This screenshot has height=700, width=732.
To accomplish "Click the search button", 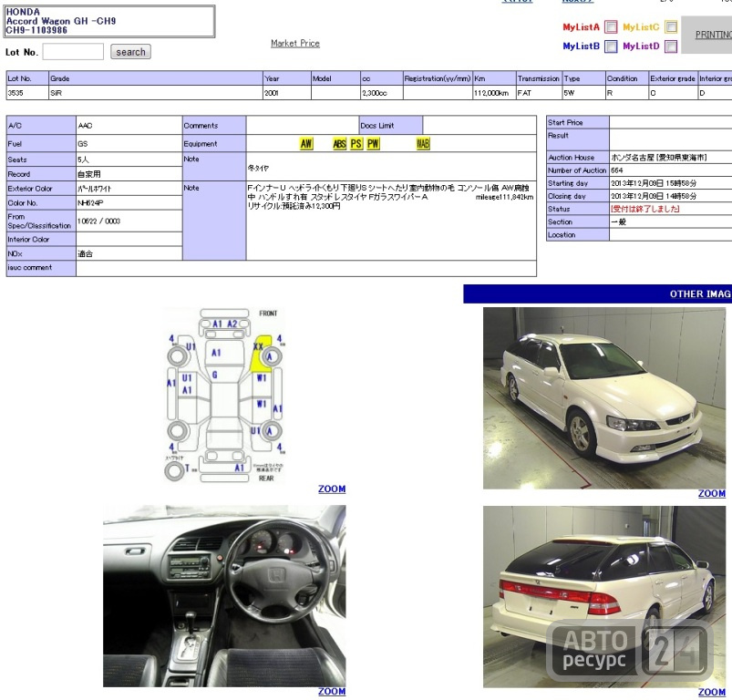I will (x=130, y=52).
